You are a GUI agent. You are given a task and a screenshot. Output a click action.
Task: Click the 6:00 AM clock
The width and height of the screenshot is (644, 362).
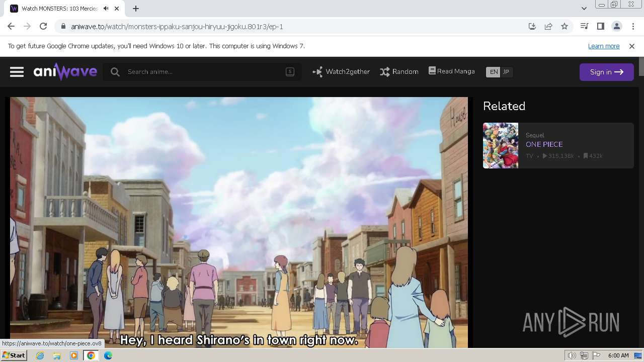click(x=618, y=355)
